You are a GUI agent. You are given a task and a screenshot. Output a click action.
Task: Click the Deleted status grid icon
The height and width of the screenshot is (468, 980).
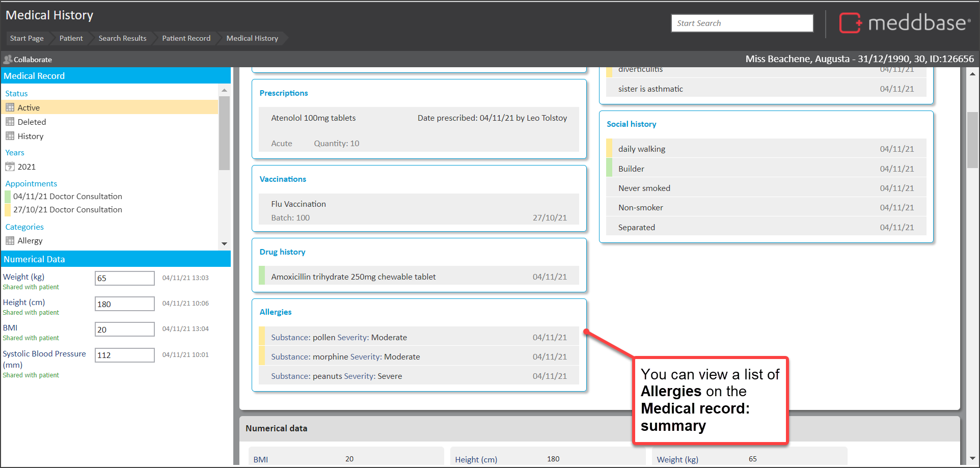(10, 122)
